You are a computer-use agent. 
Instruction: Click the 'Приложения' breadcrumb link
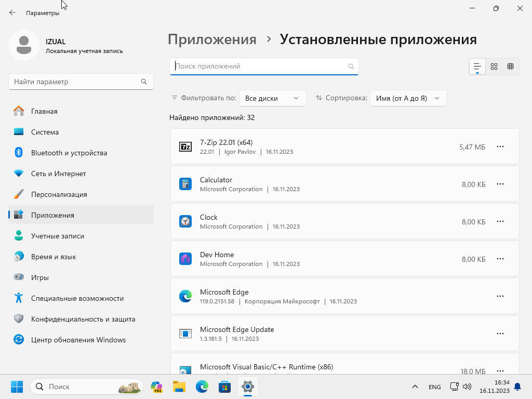point(212,39)
